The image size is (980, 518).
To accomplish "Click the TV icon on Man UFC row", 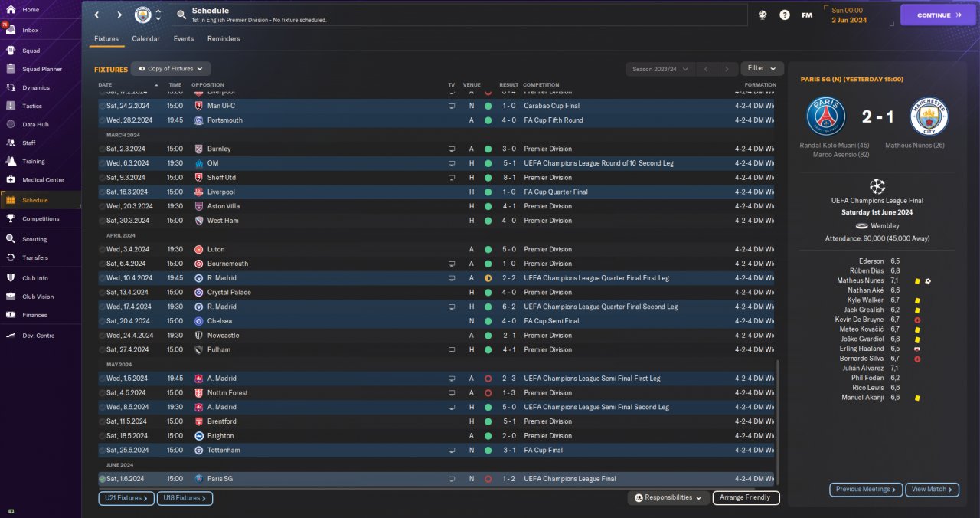I will [452, 106].
